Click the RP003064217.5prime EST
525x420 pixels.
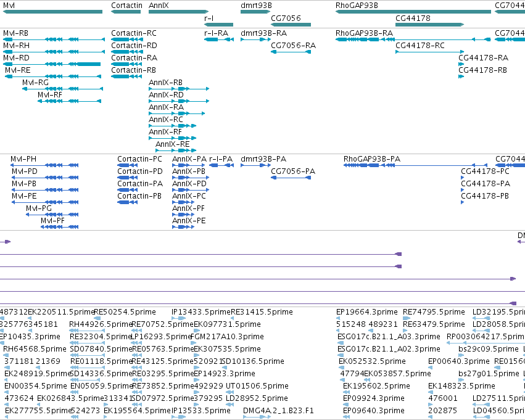(486, 343)
